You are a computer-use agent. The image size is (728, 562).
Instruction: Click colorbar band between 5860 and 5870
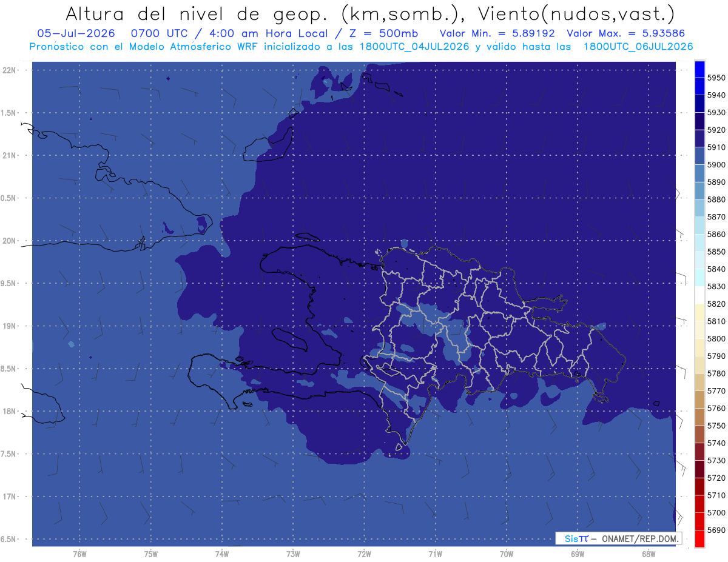[699, 226]
